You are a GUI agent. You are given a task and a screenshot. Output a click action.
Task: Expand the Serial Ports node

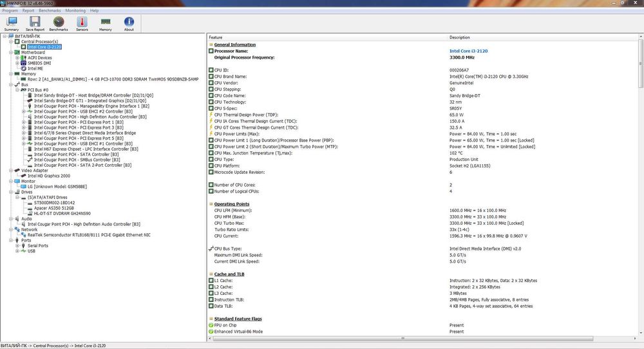tap(17, 245)
